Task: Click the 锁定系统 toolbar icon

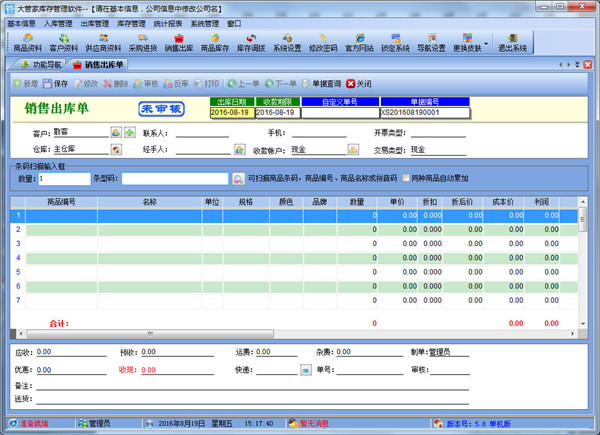Action: click(x=395, y=42)
